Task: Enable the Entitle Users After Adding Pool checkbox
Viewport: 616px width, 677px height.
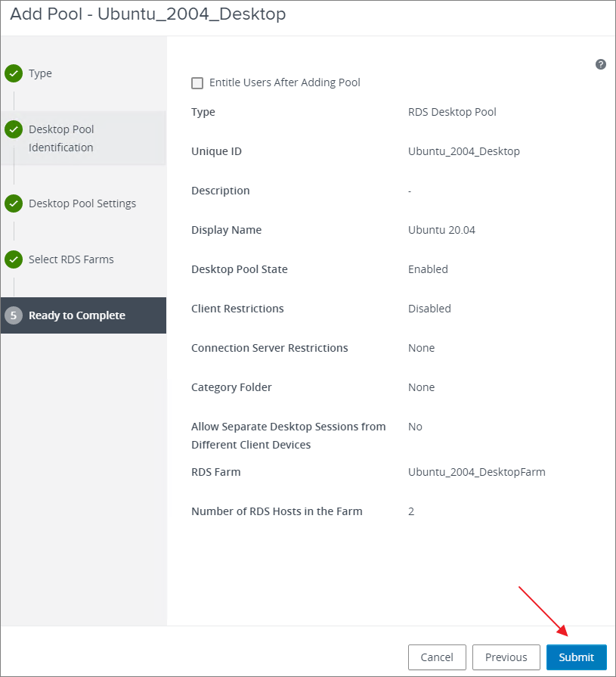Action: (198, 82)
